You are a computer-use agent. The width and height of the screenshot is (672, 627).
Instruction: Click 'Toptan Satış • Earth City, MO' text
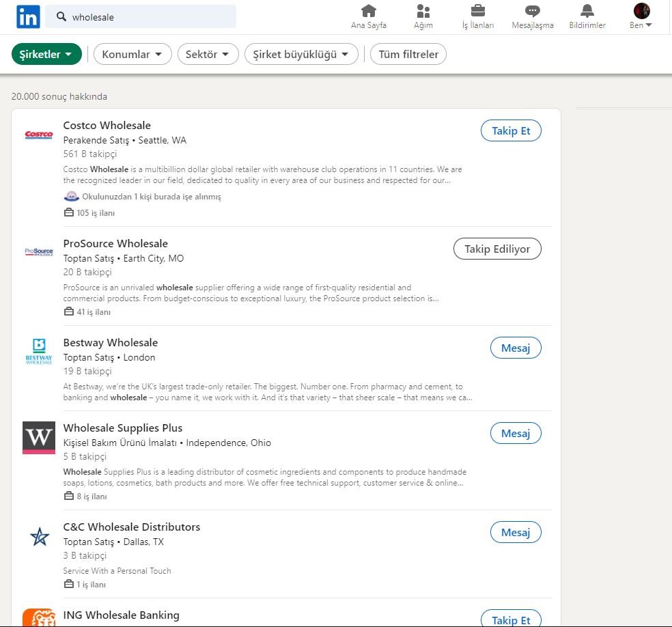[124, 258]
